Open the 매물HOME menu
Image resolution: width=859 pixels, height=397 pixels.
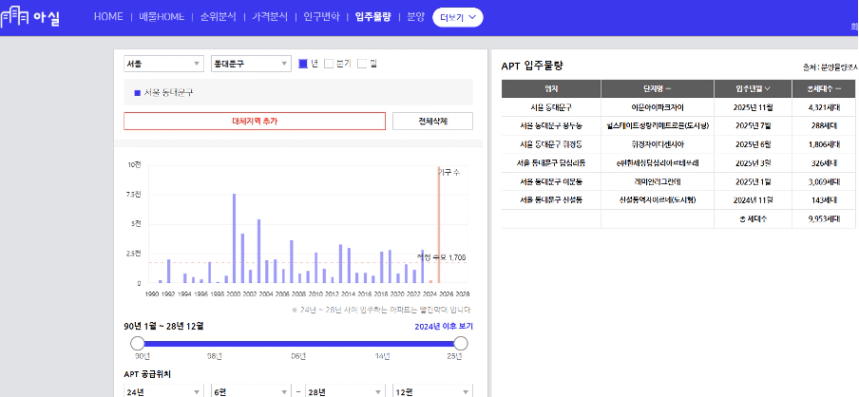coord(162,17)
